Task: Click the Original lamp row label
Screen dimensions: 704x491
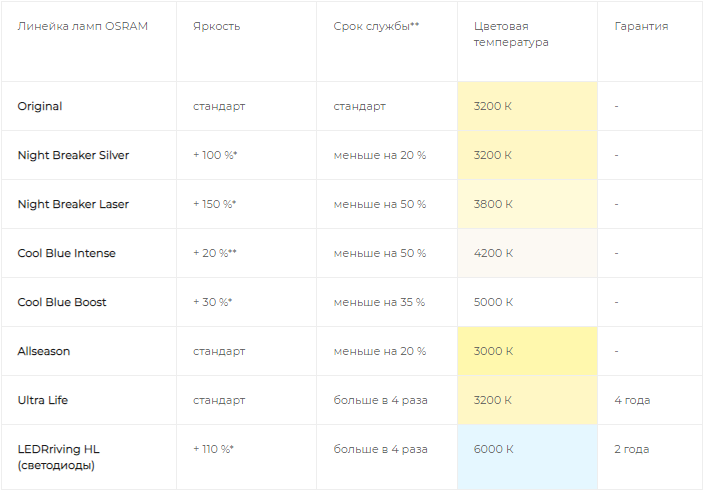Action: pyautogui.click(x=40, y=106)
